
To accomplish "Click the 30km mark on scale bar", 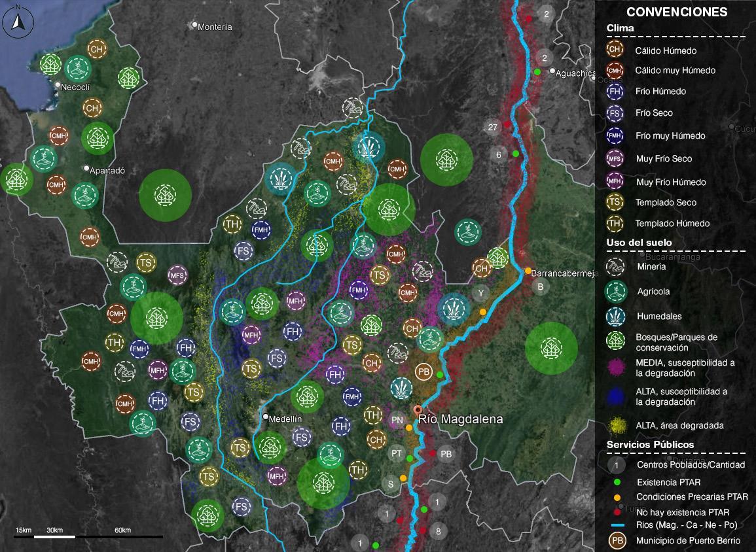I will (54, 530).
